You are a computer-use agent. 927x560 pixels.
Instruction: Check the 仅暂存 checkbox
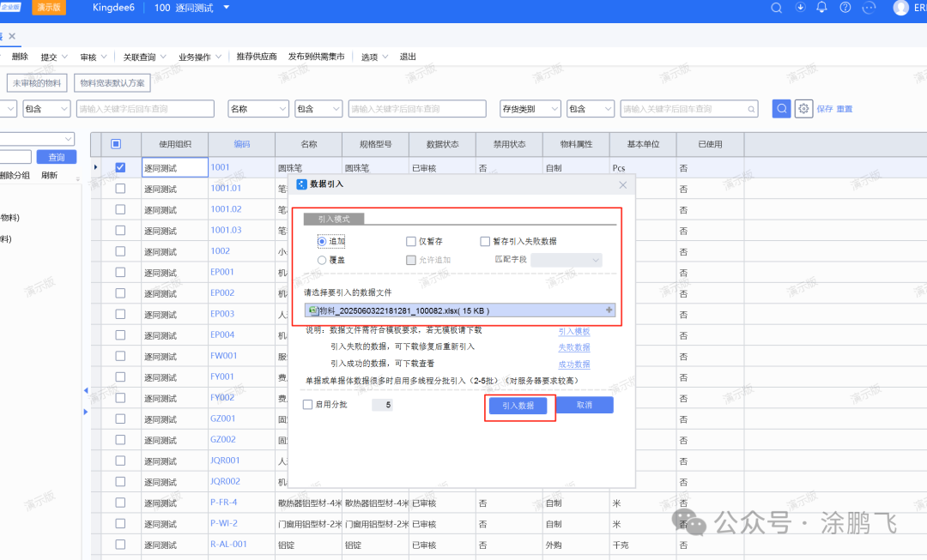[411, 242]
